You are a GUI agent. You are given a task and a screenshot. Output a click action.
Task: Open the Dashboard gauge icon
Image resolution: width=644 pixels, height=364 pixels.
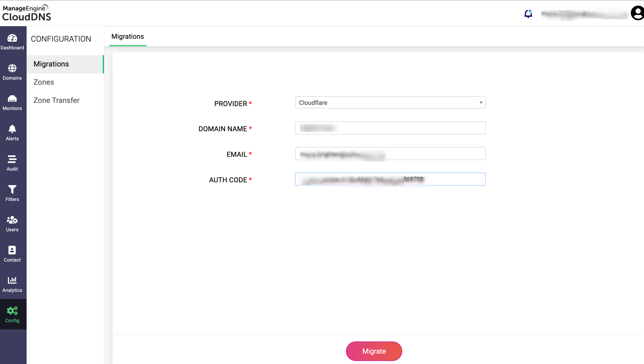tap(12, 38)
